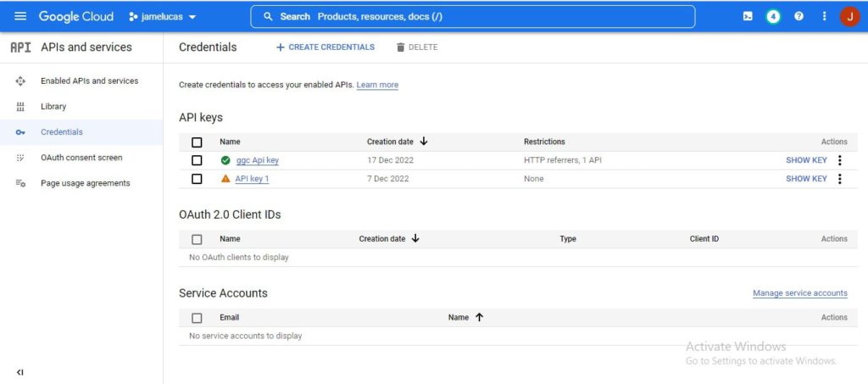Select all API keys header checkbox
This screenshot has width=868, height=384.
[197, 142]
